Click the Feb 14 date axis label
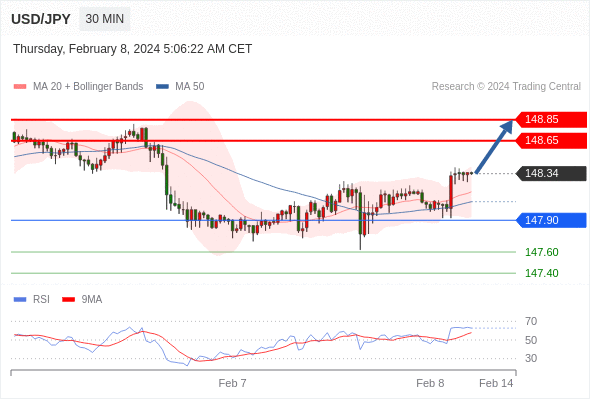The width and height of the screenshot is (590, 400). pyautogui.click(x=496, y=383)
